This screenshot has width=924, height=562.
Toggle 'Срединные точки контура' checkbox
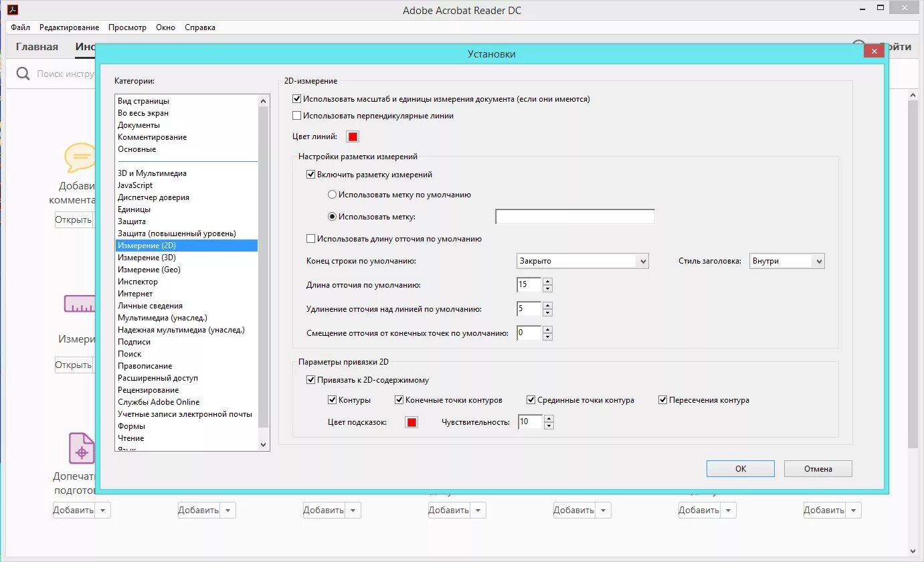pos(531,400)
